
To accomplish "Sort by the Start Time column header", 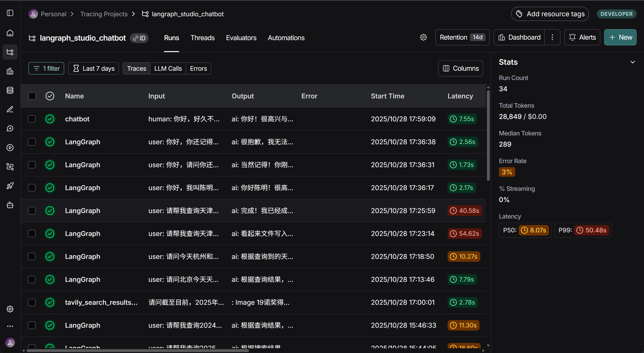I will tap(387, 96).
